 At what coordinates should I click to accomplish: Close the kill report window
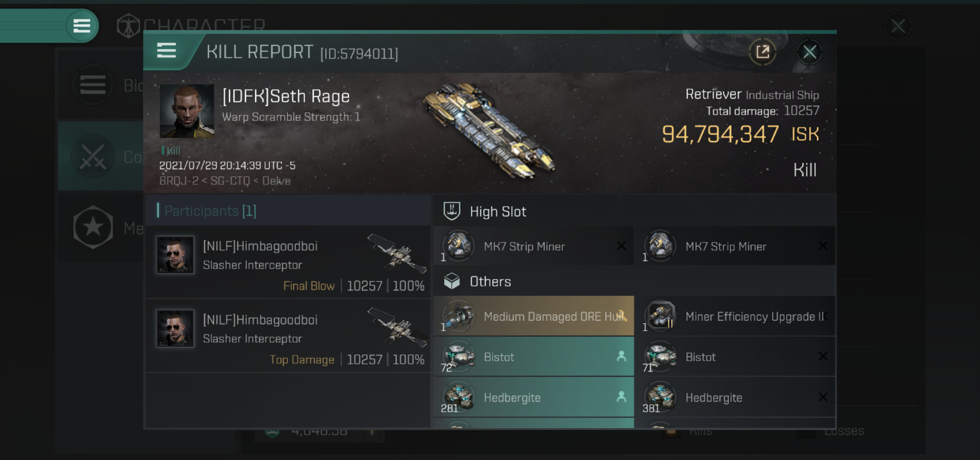tap(809, 52)
